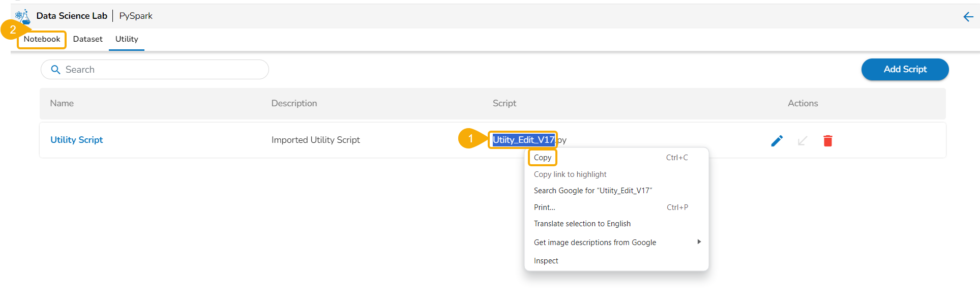
Task: Expand the Get image descriptions submenu arrow
Action: coord(699,242)
